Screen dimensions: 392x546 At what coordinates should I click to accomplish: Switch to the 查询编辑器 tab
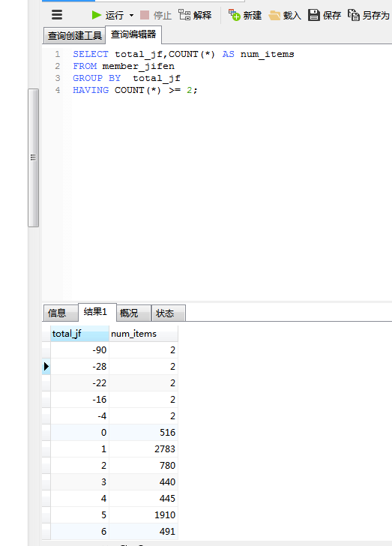point(133,34)
